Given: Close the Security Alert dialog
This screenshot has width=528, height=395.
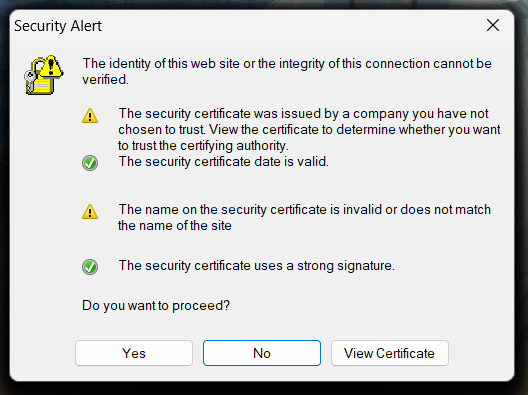Looking at the screenshot, I should [x=493, y=25].
